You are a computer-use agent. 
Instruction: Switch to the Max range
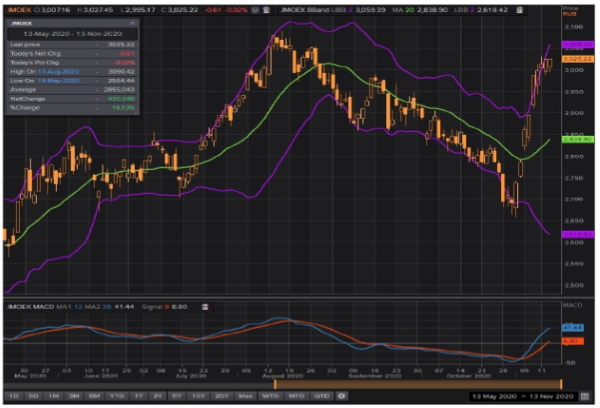click(x=246, y=397)
